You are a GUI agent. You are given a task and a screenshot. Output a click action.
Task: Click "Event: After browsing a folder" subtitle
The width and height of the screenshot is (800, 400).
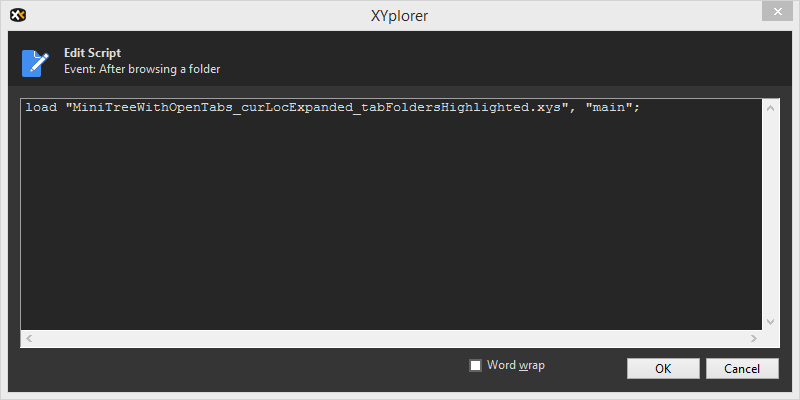[142, 69]
